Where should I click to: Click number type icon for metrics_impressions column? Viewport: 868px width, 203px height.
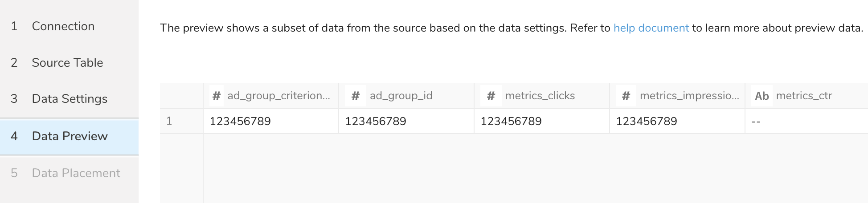(x=626, y=96)
